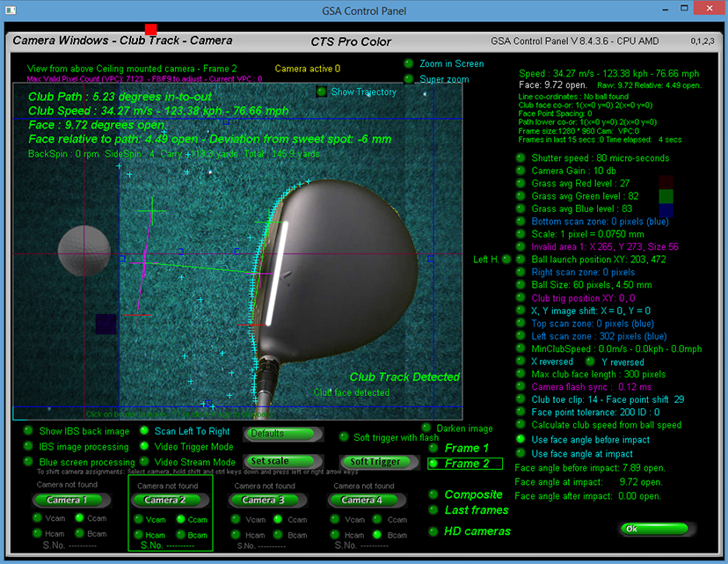
Task: Switch to Video Stream Mode
Action: [144, 462]
